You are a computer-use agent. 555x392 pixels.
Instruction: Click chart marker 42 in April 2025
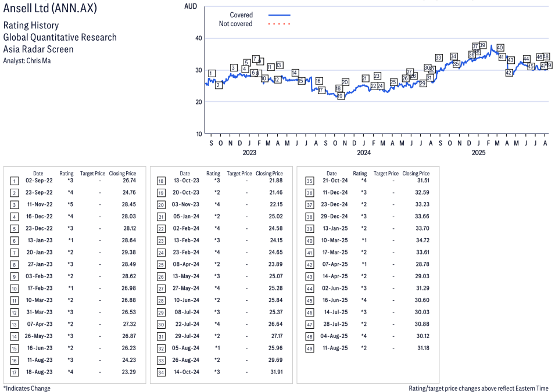pyautogui.click(x=509, y=73)
